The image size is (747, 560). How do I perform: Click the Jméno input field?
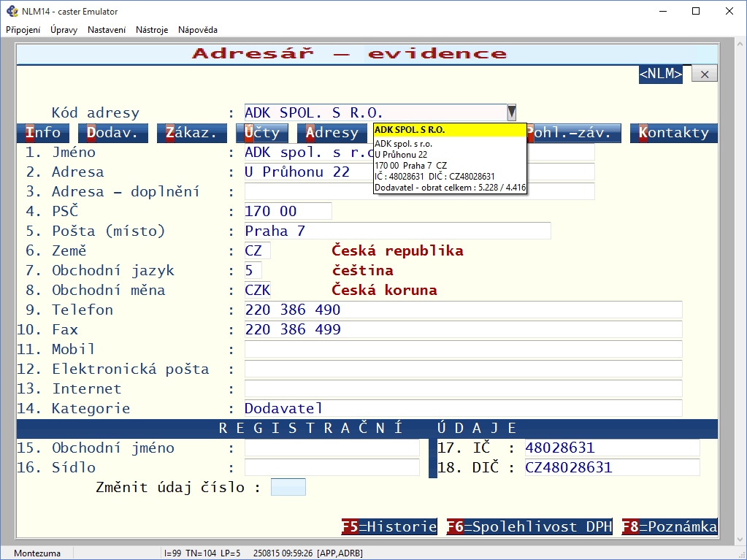419,153
